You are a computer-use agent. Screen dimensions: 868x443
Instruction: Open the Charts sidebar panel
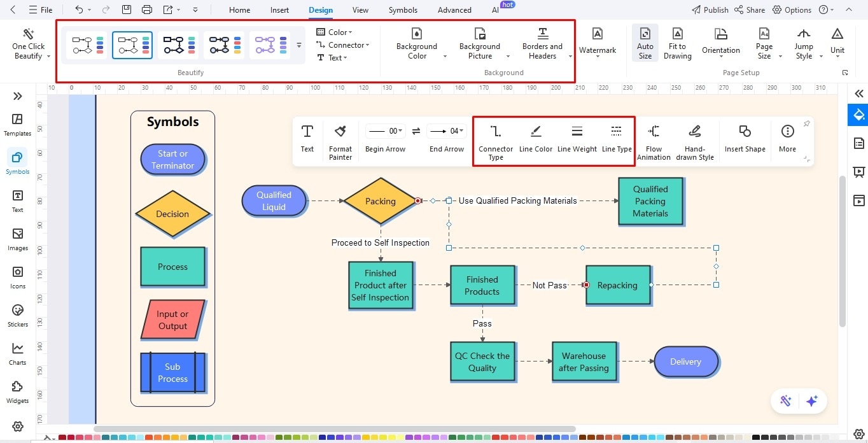(17, 354)
